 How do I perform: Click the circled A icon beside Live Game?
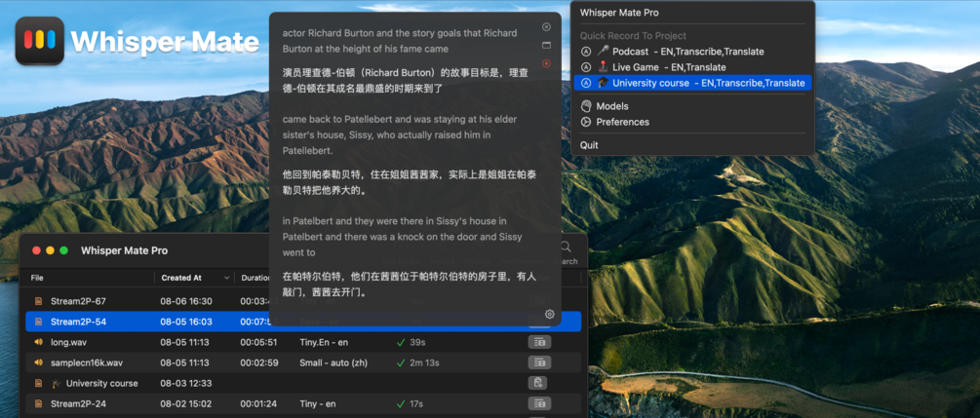click(x=586, y=67)
